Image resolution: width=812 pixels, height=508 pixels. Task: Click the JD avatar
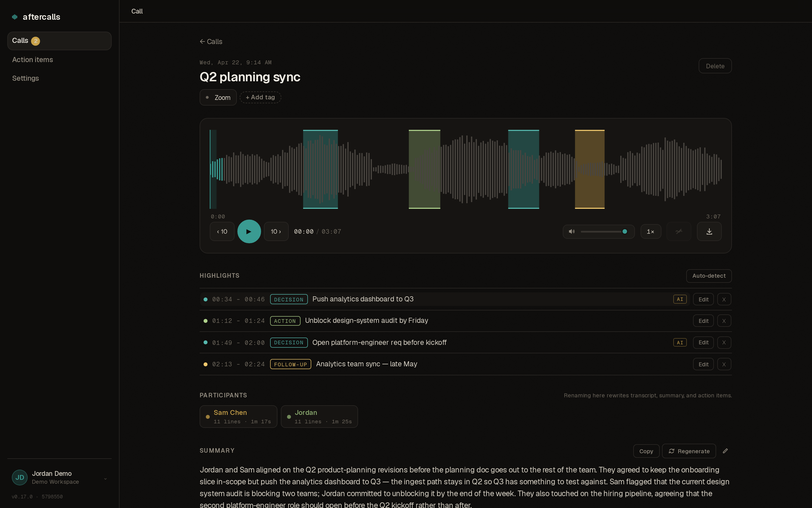[19, 478]
